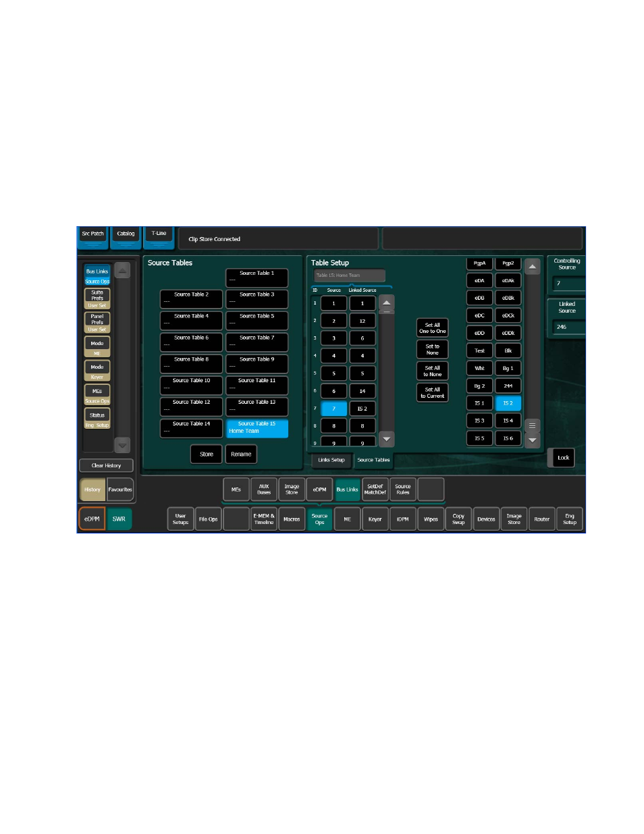Open SetDef MatchDef submenu
Viewport: 644px width, 834px height.
(375, 490)
